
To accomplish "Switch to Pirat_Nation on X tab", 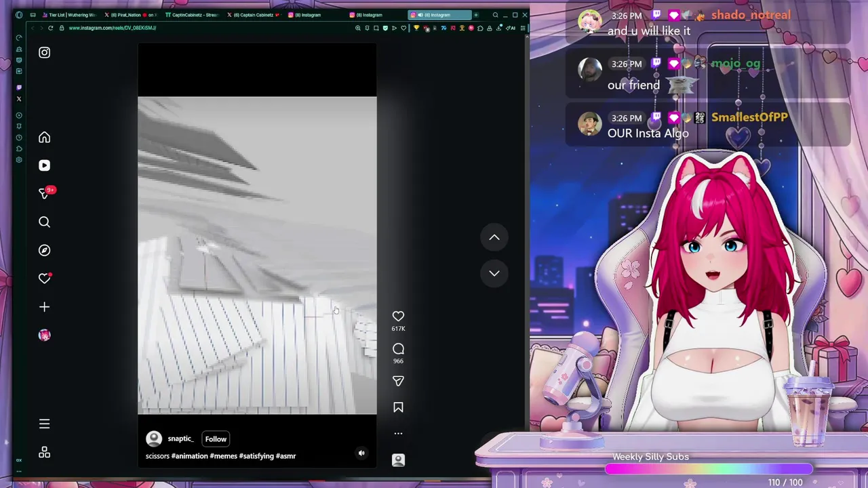I will (x=130, y=15).
